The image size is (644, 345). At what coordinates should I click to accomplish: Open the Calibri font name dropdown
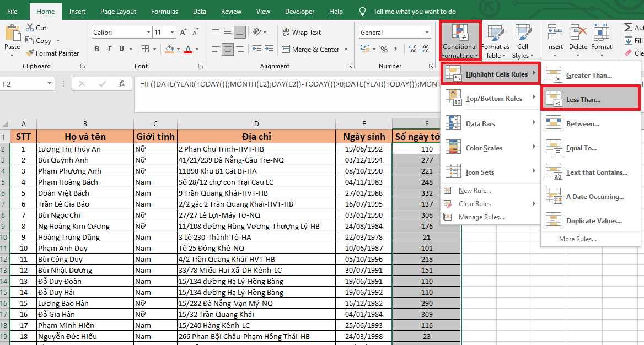click(148, 33)
